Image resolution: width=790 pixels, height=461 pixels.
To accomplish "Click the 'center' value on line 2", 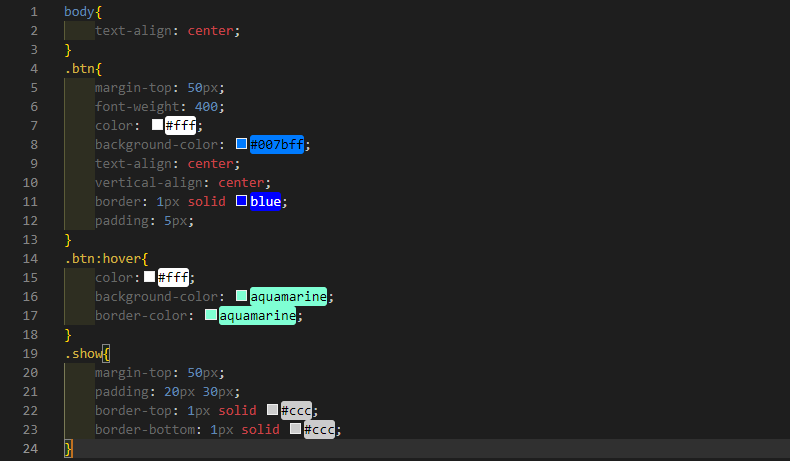I will point(210,31).
